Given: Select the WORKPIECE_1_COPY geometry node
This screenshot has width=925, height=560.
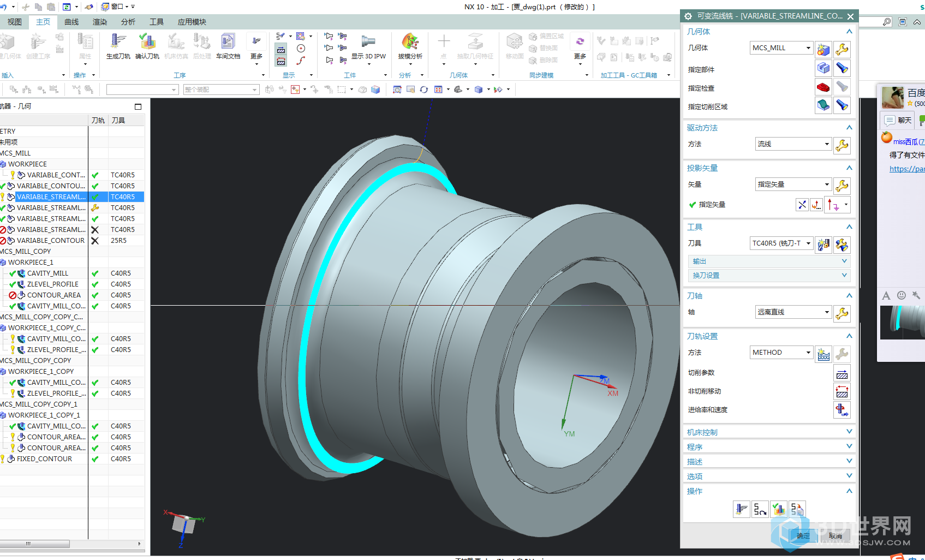Looking at the screenshot, I should click(41, 371).
